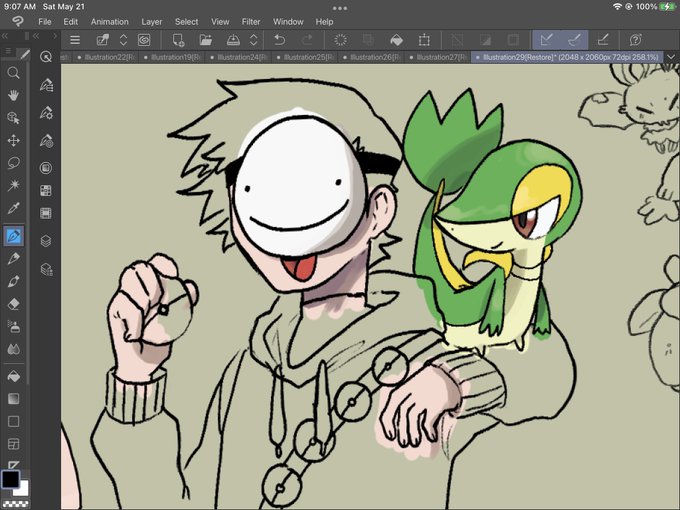Open the Timeline film palette icon
Image resolution: width=680 pixels, height=510 pixels.
tap(46, 213)
